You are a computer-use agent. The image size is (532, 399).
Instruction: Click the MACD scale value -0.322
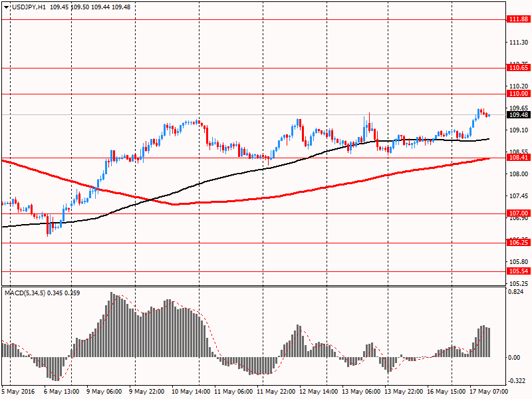(517, 381)
